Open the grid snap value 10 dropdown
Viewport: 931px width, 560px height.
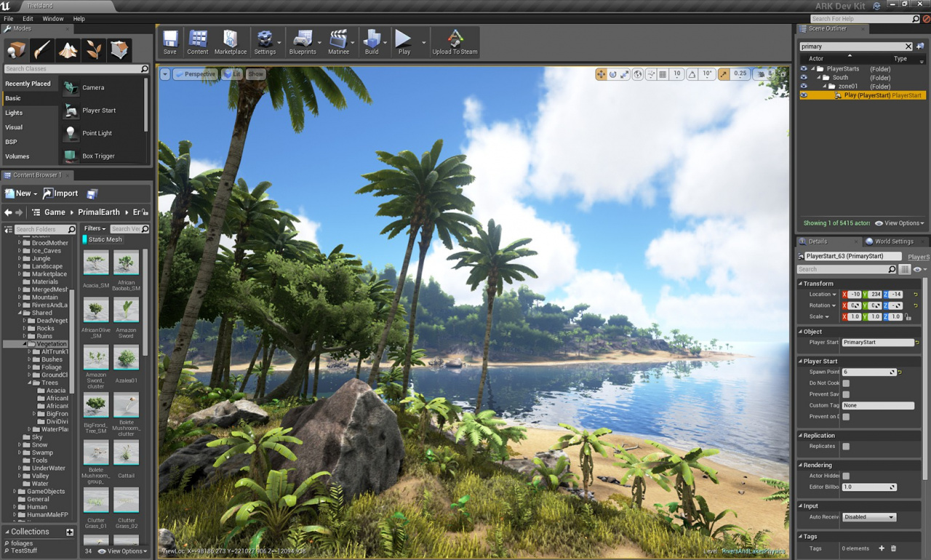[677, 74]
